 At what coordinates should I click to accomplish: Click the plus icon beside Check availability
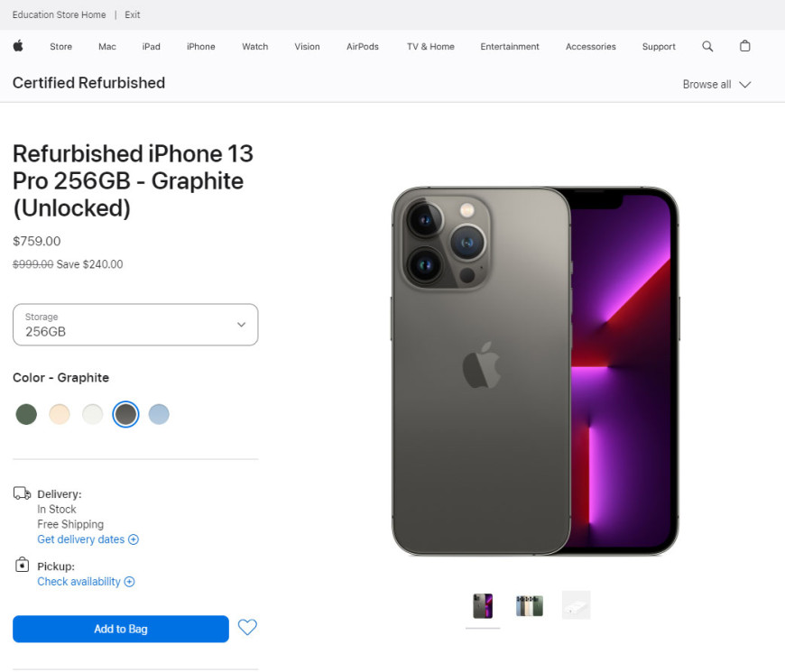(x=129, y=582)
